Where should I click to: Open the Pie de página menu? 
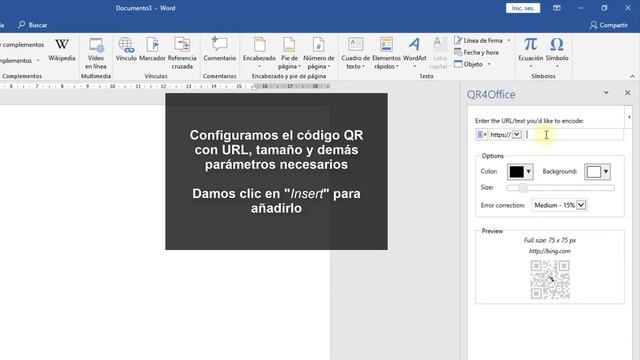pyautogui.click(x=289, y=53)
